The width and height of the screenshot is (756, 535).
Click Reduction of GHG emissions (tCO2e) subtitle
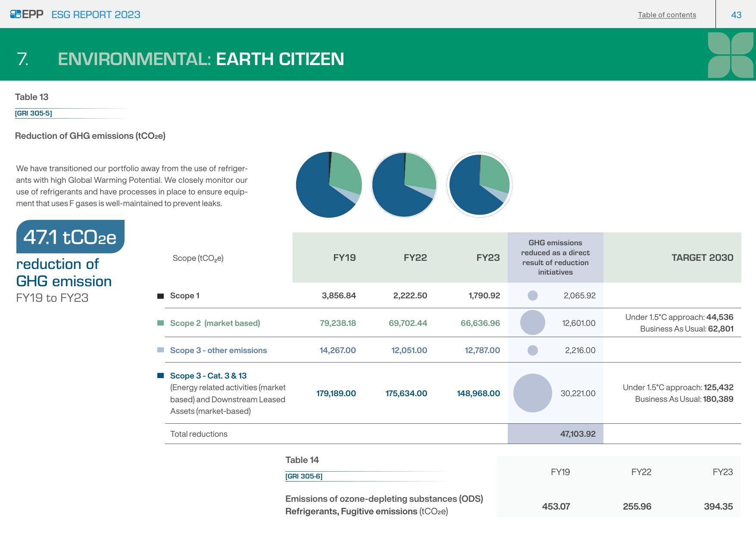point(90,136)
